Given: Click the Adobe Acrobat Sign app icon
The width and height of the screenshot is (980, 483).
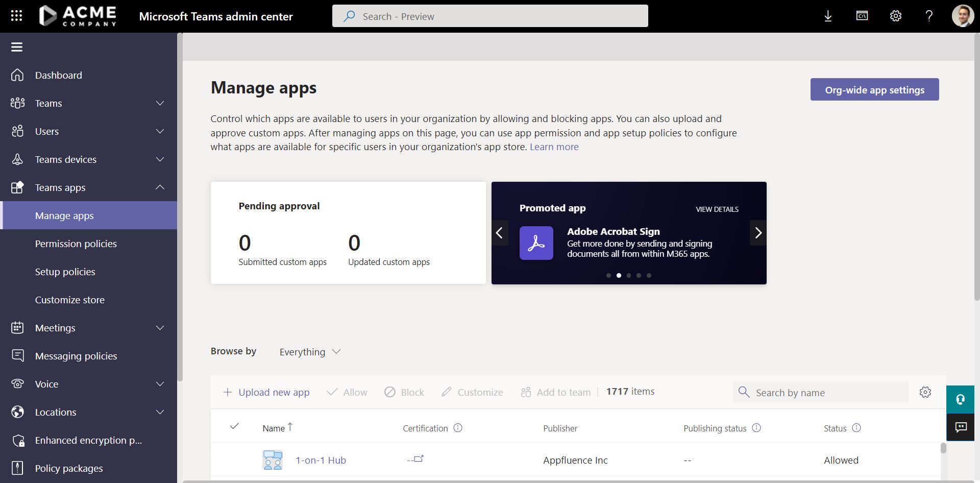Looking at the screenshot, I should coord(536,243).
